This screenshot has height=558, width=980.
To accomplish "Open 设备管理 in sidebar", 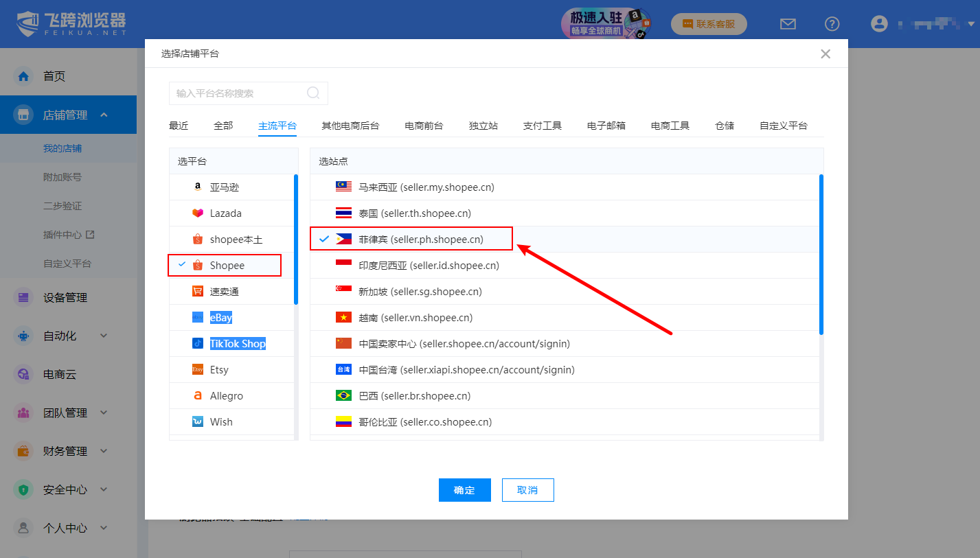I will click(65, 297).
